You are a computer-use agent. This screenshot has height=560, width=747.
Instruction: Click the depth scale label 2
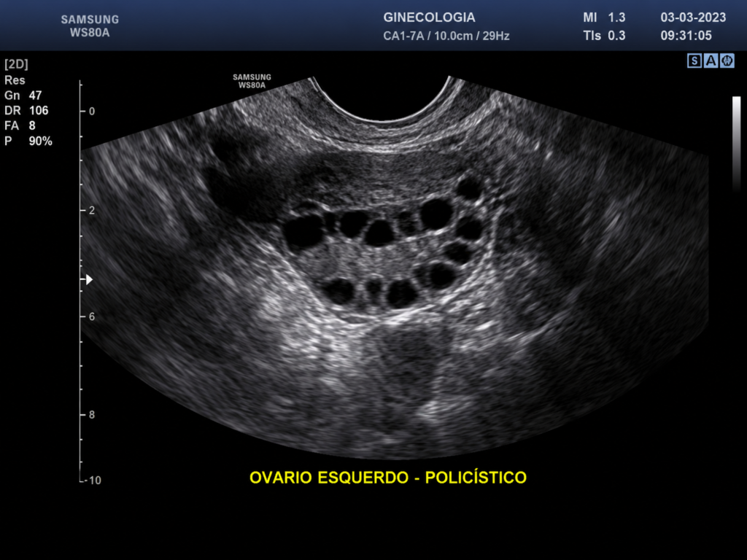(x=92, y=211)
